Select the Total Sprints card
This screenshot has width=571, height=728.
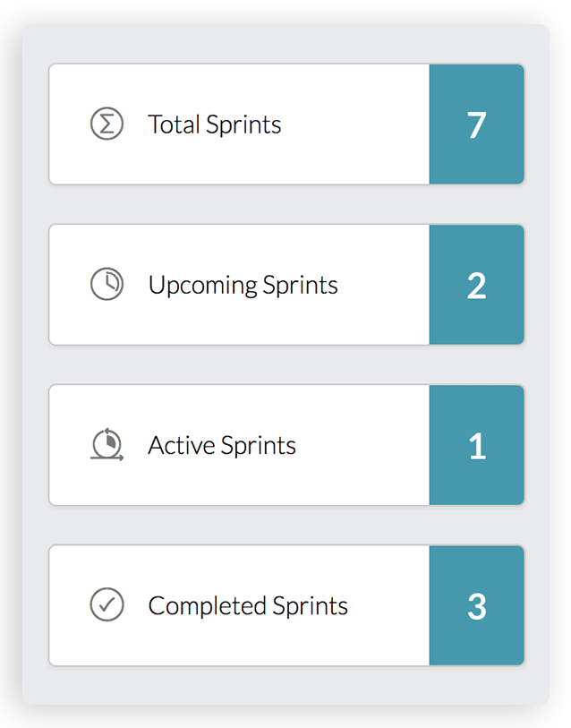point(286,124)
